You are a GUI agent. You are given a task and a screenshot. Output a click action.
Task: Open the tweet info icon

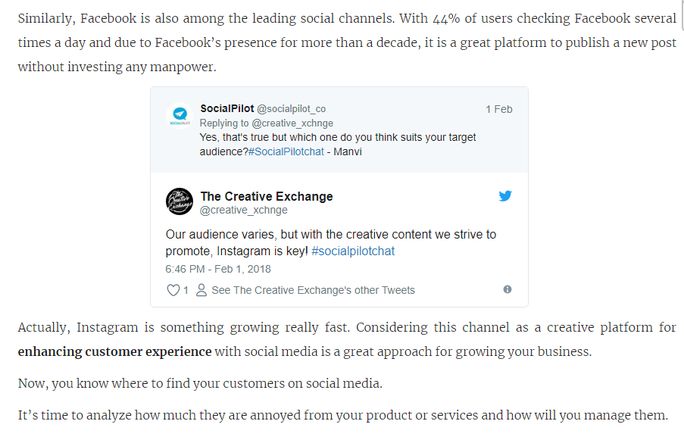click(x=508, y=290)
